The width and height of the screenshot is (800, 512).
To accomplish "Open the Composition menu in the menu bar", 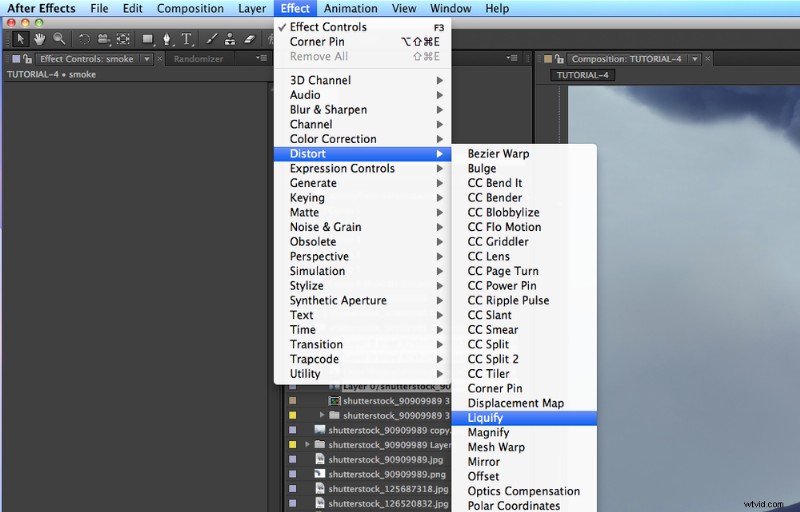I will pyautogui.click(x=190, y=8).
